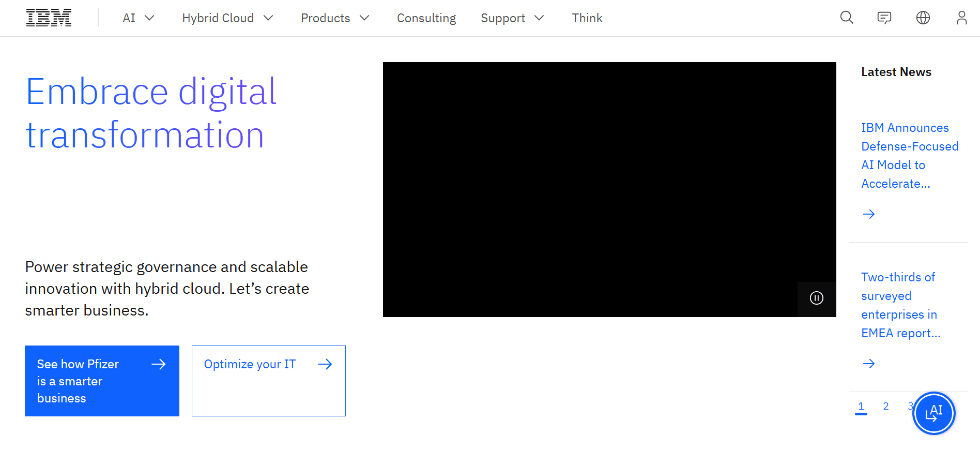The width and height of the screenshot is (980, 450).
Task: Pause the hero video
Action: [x=817, y=298]
